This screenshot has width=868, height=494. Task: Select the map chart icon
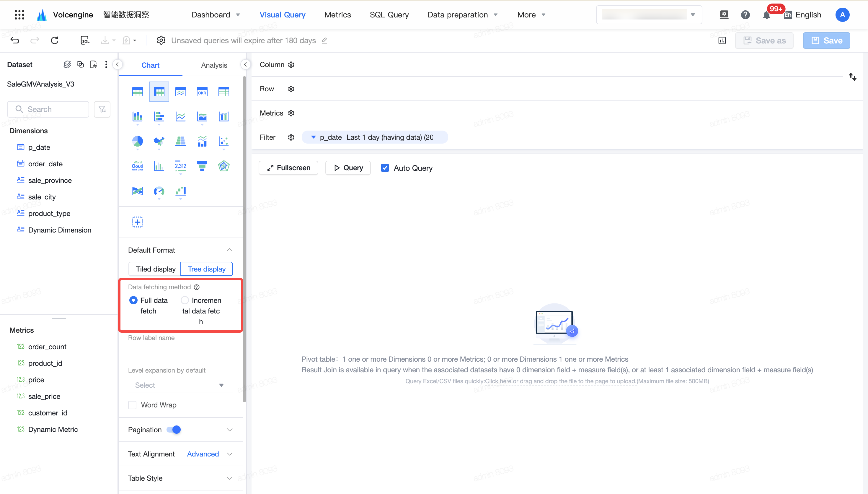[159, 141]
